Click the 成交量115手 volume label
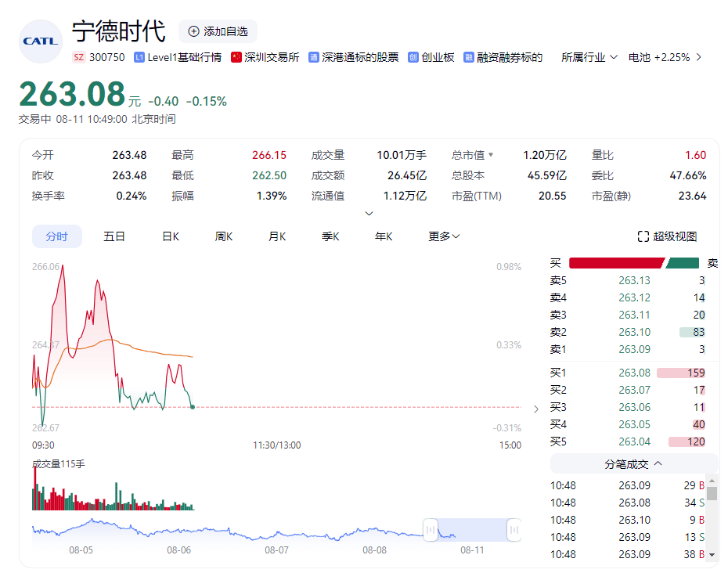The image size is (728, 573). click(59, 464)
